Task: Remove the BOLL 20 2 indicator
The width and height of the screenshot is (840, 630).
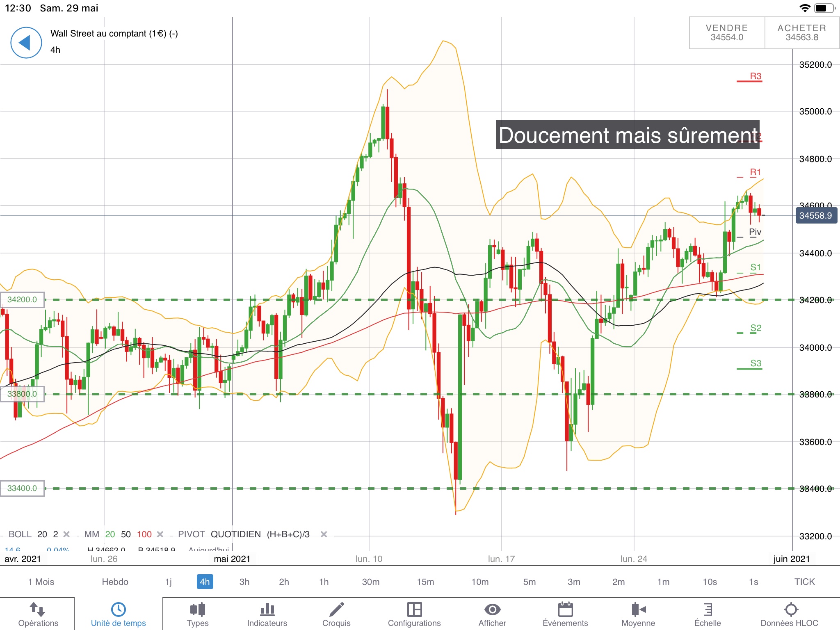Action: tap(66, 534)
